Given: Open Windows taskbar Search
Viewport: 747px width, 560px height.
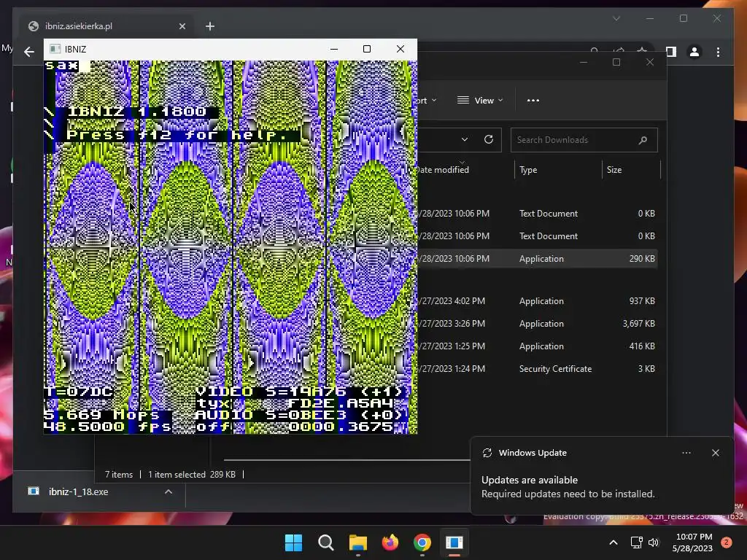Looking at the screenshot, I should pos(326,542).
